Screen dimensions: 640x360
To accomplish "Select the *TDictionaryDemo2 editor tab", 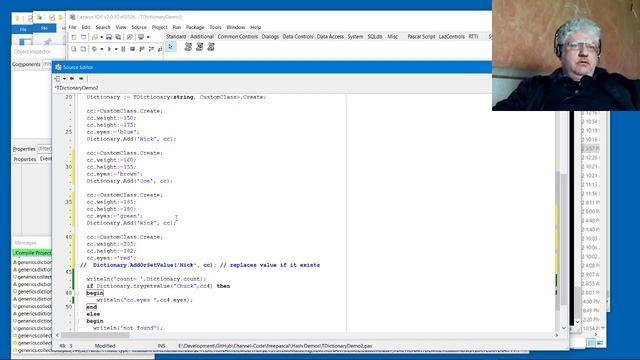I will tap(77, 88).
